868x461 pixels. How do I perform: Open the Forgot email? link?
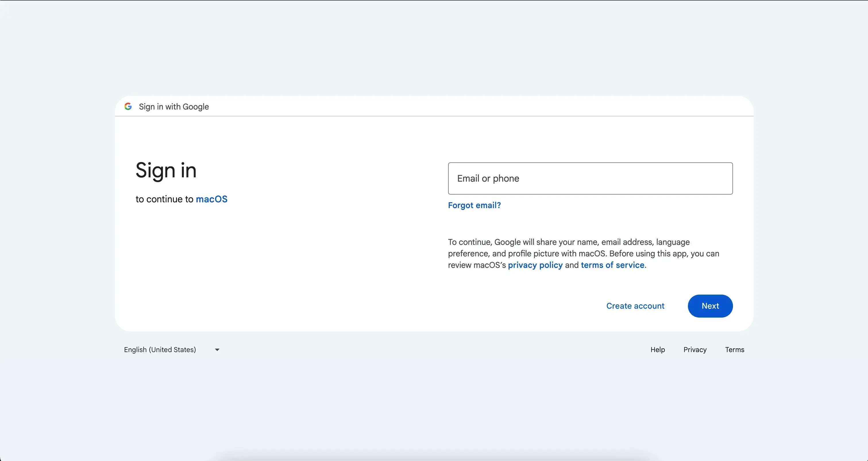pos(474,205)
